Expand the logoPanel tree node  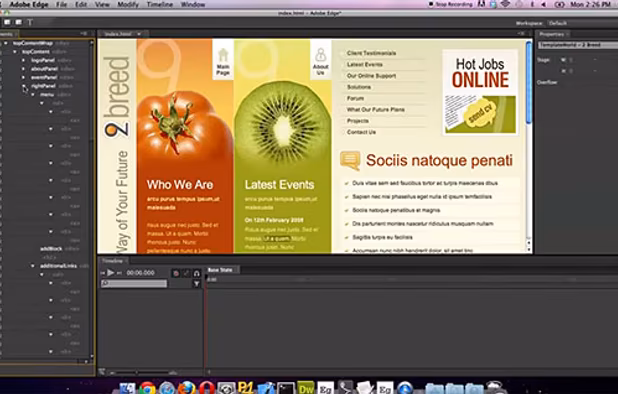[x=24, y=60]
